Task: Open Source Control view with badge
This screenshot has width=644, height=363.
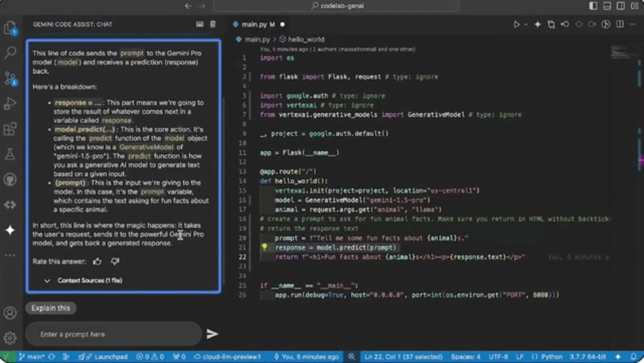Action: pyautogui.click(x=10, y=79)
